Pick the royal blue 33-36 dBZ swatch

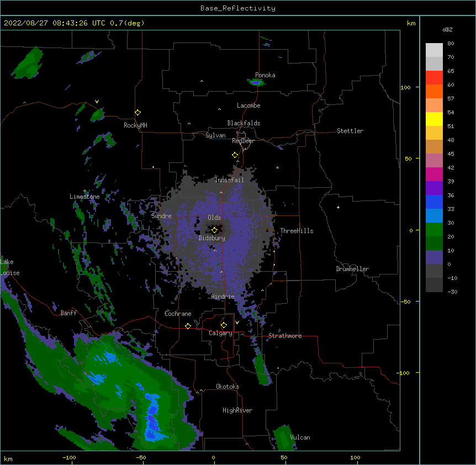tap(434, 202)
